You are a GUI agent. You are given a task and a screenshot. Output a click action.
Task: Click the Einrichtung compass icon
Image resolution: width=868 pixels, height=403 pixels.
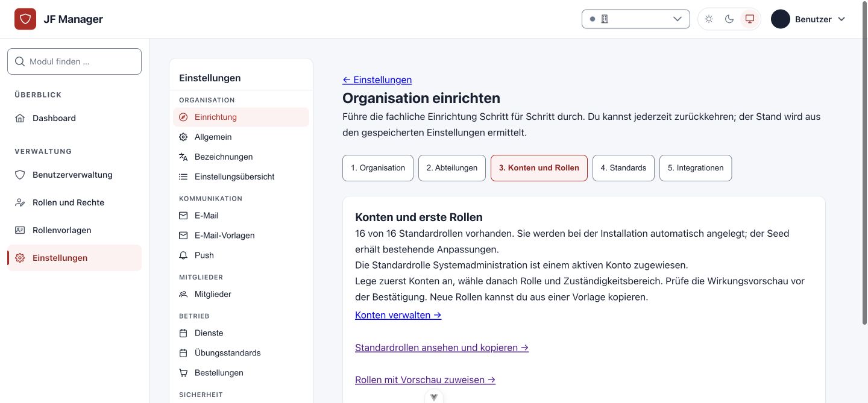click(183, 117)
